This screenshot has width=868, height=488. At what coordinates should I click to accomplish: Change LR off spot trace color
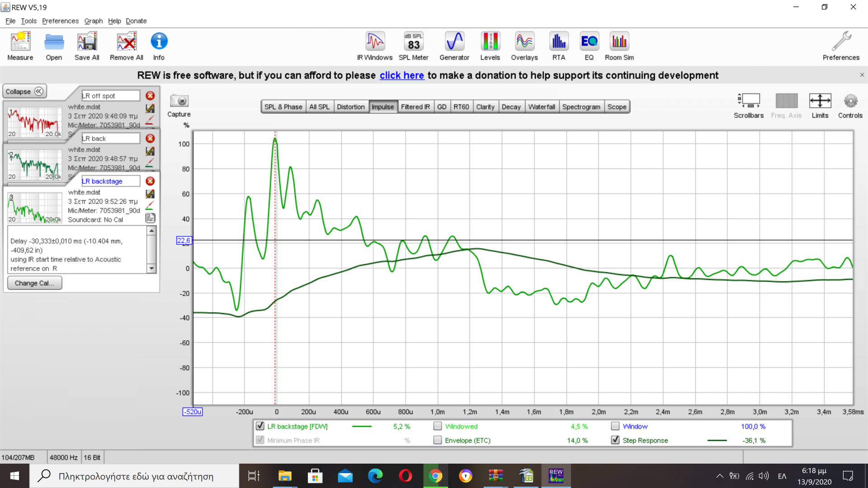point(150,120)
